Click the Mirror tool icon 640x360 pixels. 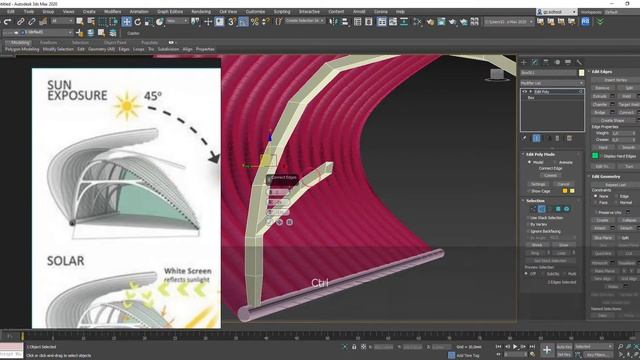click(x=333, y=22)
